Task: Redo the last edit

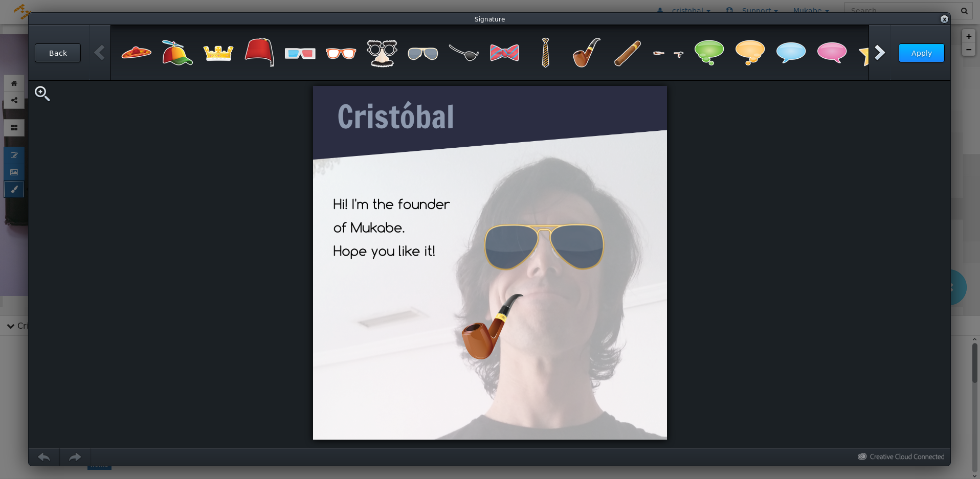Action: tap(75, 457)
